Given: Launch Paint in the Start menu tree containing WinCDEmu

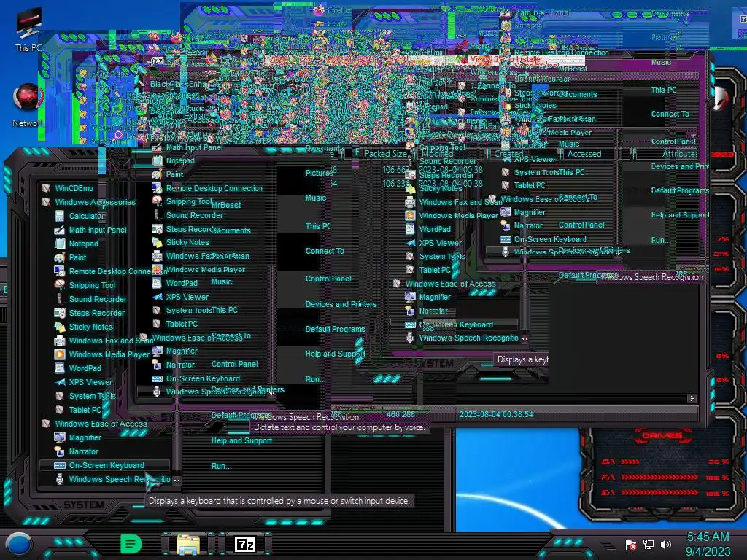Looking at the screenshot, I should pos(71,257).
